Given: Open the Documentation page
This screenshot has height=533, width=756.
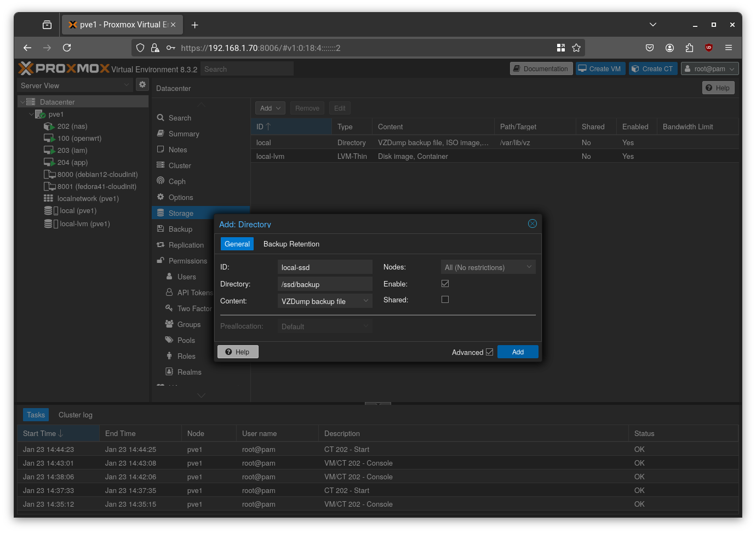Looking at the screenshot, I should point(541,68).
